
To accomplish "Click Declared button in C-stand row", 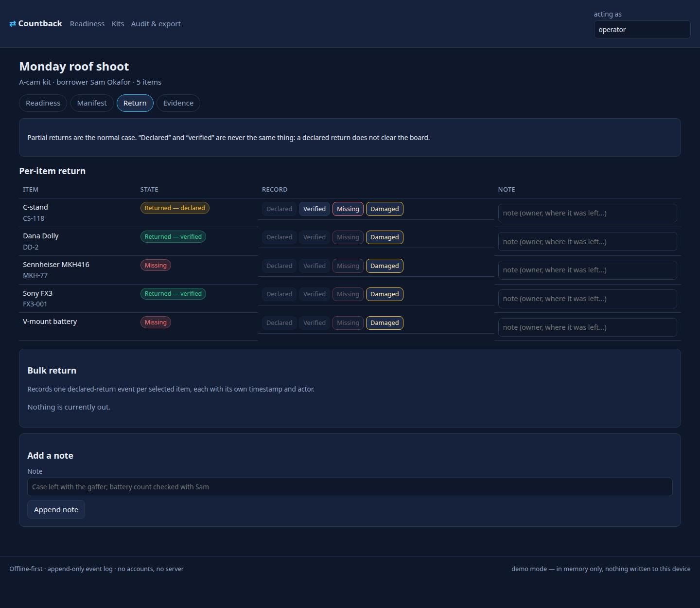I will tap(279, 209).
